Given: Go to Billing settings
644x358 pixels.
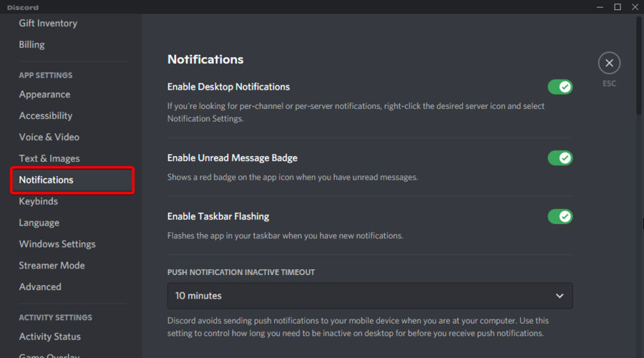Looking at the screenshot, I should click(31, 45).
